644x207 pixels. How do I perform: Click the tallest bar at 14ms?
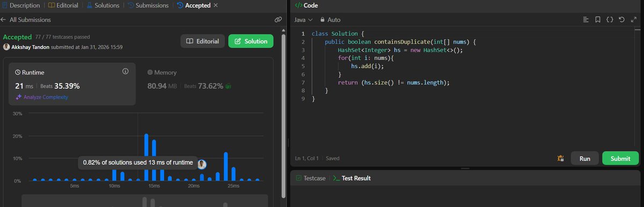click(146, 157)
